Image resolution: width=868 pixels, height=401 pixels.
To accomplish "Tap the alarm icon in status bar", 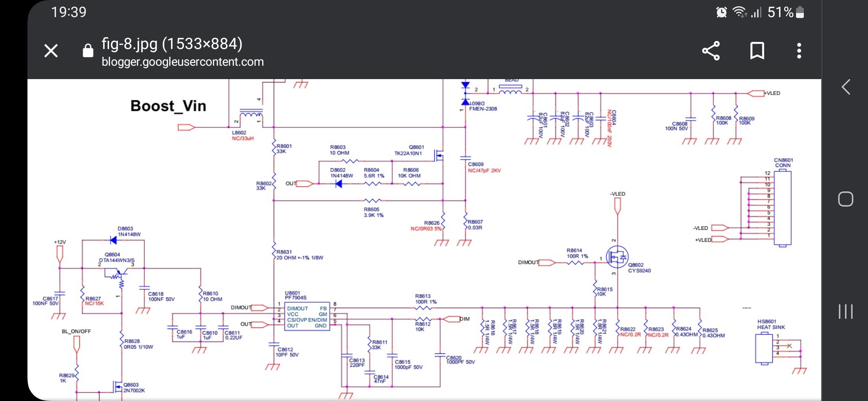I will coord(721,12).
